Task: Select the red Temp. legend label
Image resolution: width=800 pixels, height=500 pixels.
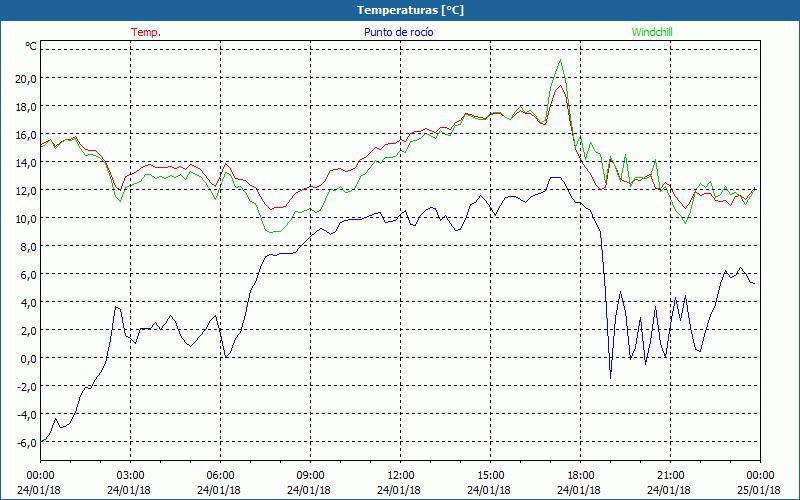Action: pyautogui.click(x=146, y=32)
